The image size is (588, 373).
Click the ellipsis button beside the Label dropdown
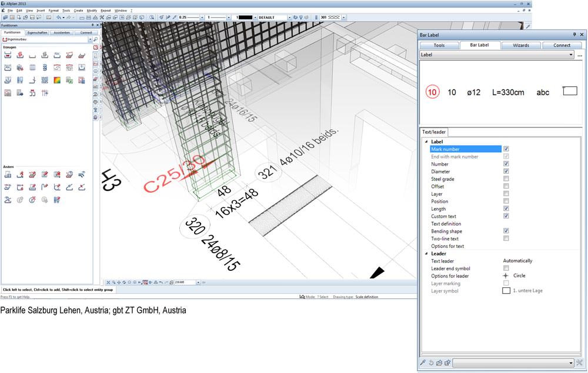[x=580, y=55]
